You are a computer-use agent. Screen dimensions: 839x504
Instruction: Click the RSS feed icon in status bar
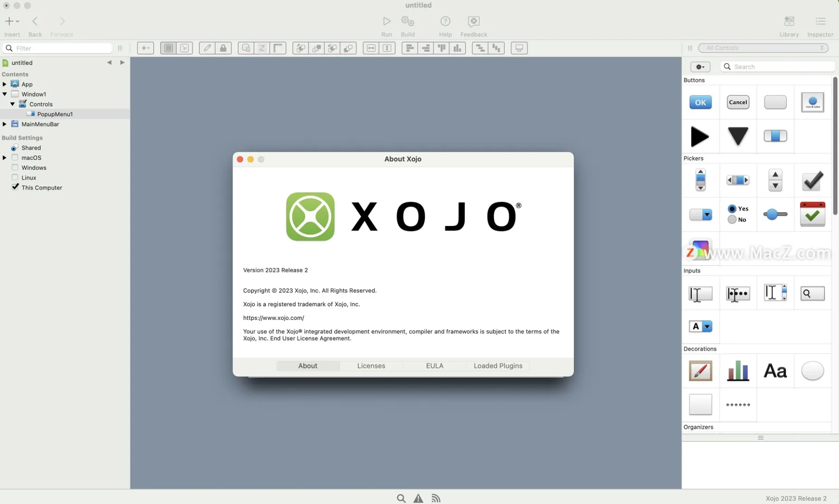436,498
